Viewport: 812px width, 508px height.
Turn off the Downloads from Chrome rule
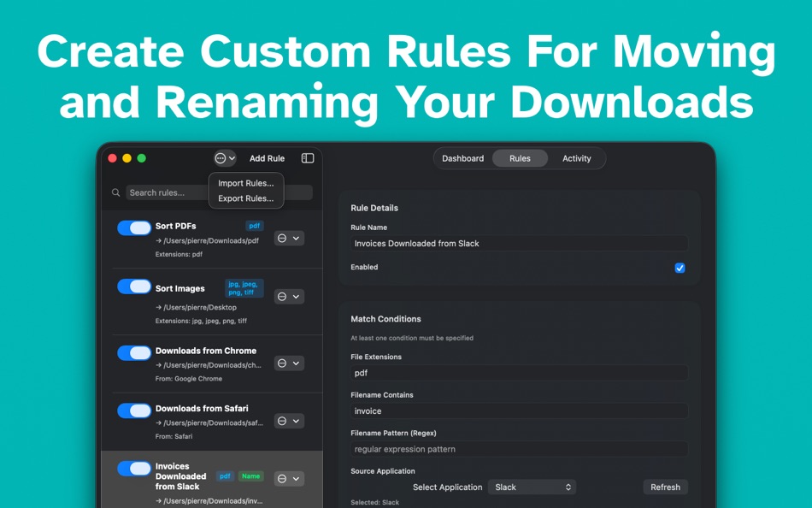pos(133,353)
